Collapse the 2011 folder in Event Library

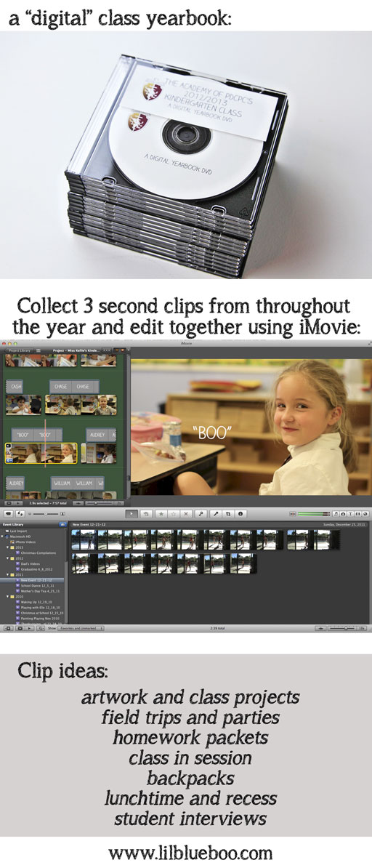[x=8, y=574]
